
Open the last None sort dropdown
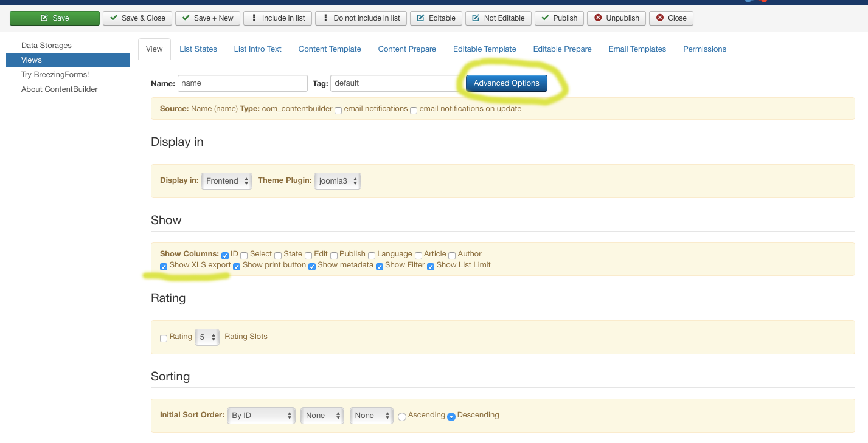point(372,416)
